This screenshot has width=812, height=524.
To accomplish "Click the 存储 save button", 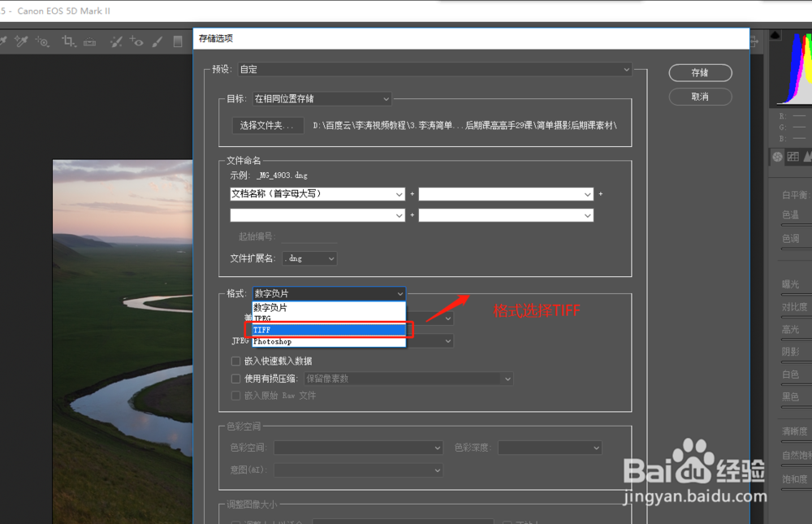I will click(700, 72).
